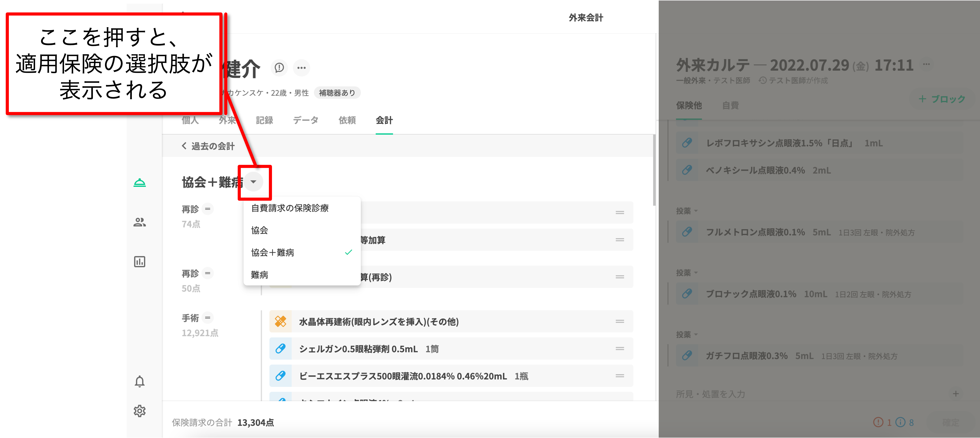Click the equals toggle beside 手術
The width and height of the screenshot is (980, 438).
[207, 317]
